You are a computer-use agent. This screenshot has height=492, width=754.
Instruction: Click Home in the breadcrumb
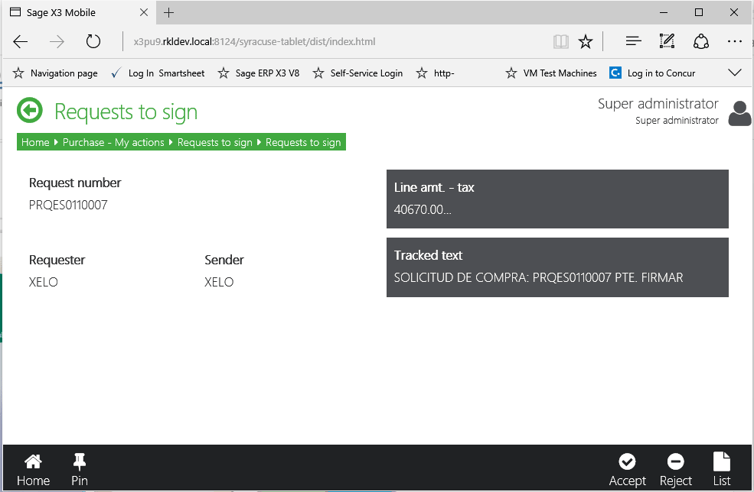(35, 142)
